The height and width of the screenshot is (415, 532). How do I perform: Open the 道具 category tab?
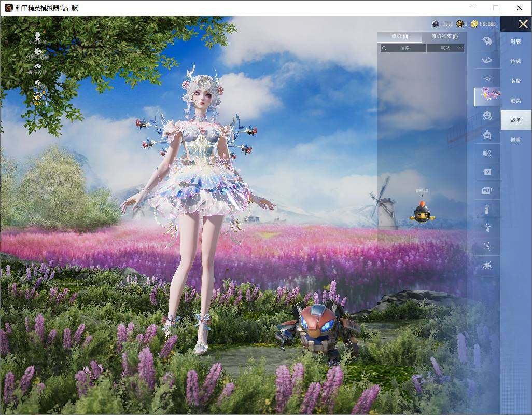coord(516,140)
